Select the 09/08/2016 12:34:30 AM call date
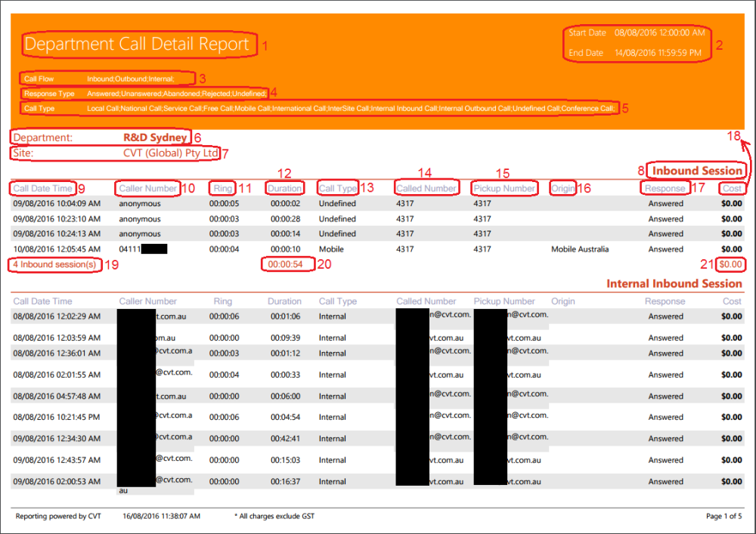 click(x=57, y=439)
